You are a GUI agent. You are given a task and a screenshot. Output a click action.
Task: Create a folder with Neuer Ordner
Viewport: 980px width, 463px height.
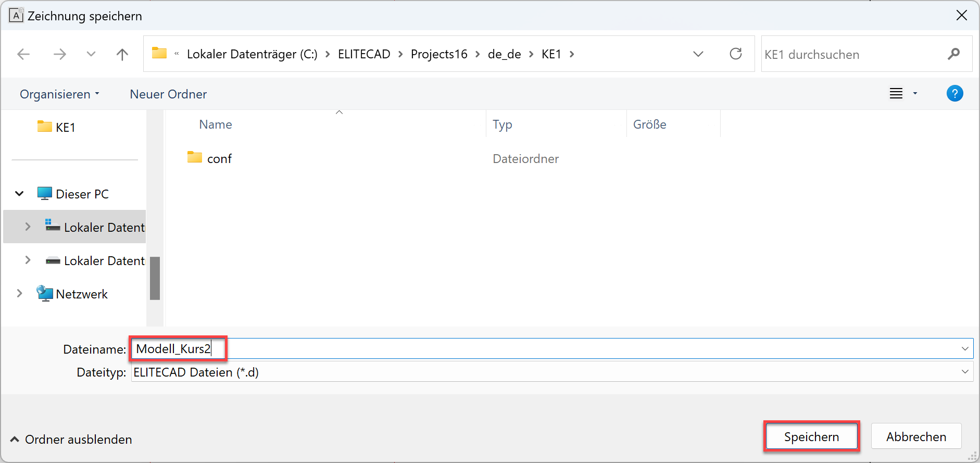168,94
